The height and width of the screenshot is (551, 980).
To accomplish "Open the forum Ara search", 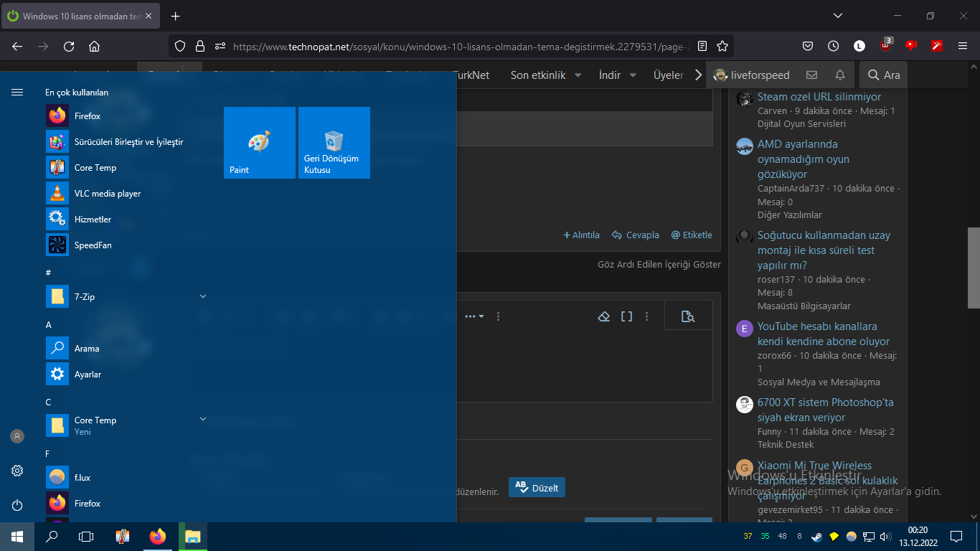I will pos(883,75).
